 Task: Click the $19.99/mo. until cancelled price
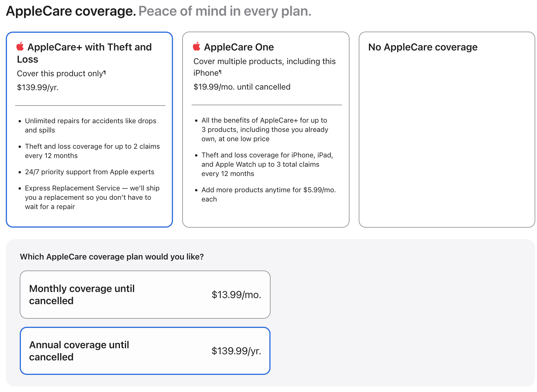(x=242, y=87)
